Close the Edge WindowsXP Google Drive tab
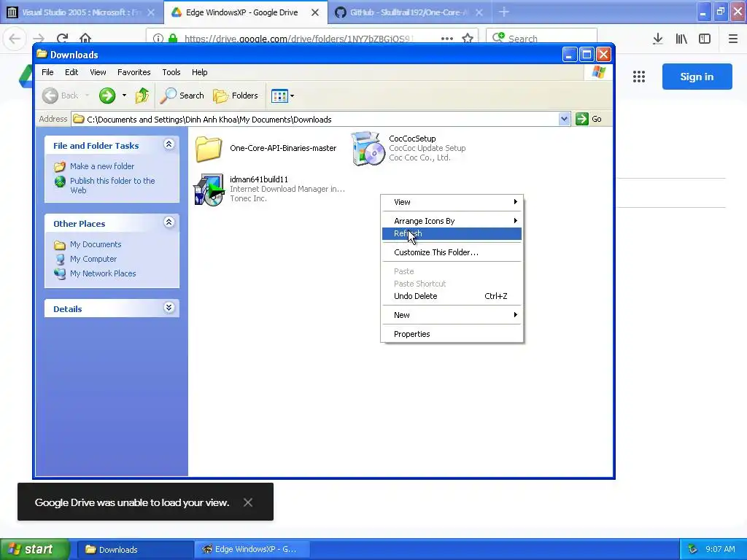Viewport: 747px width, 560px height. [x=315, y=13]
